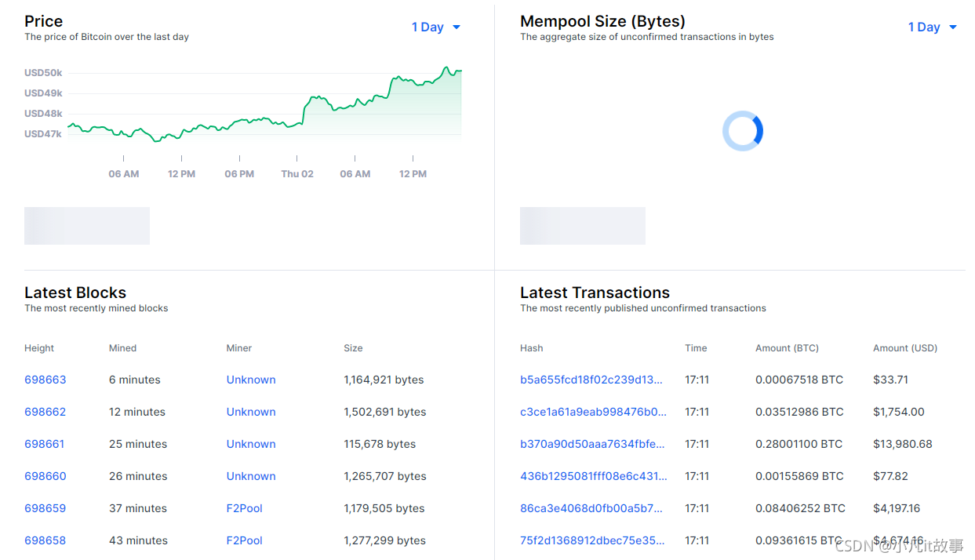Click the 0.03512986 BTC amount
The image size is (975, 560).
(799, 412)
